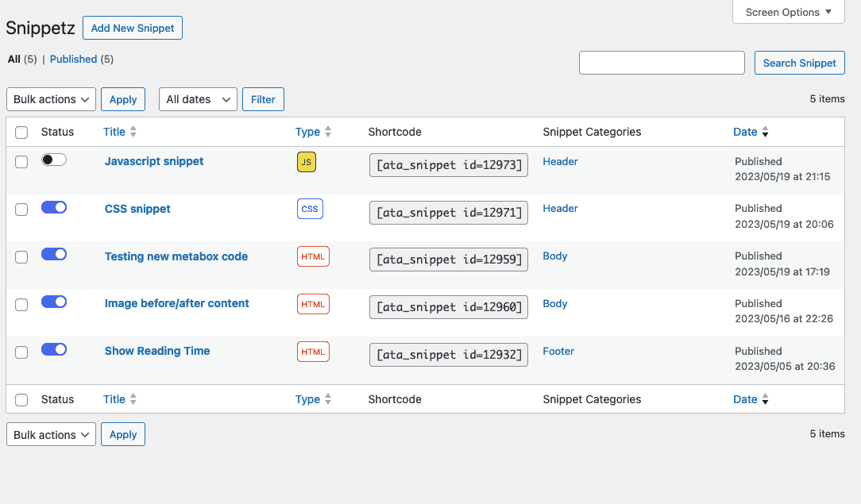Click HTML badge for Image before/after content
This screenshot has width=861, height=504.
[313, 304]
